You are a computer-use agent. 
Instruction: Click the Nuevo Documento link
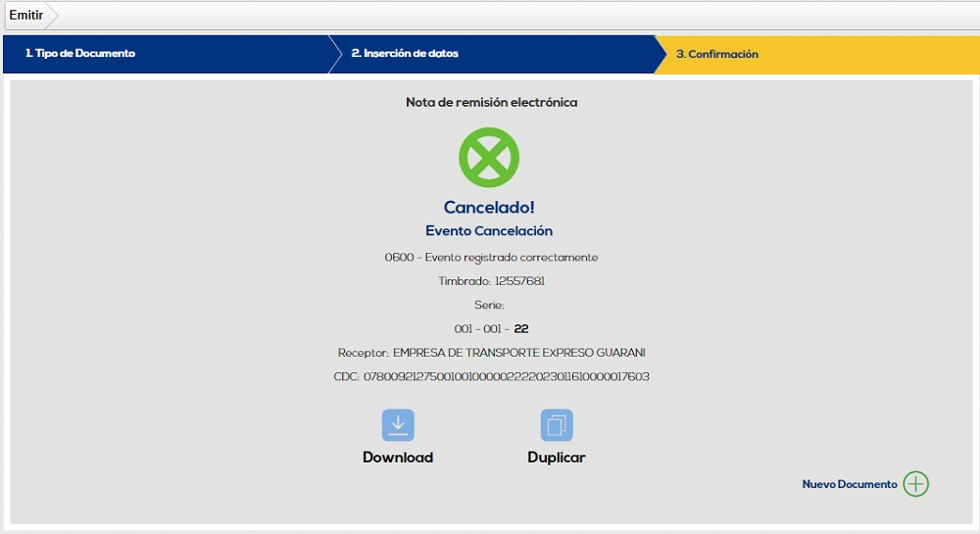coord(849,484)
